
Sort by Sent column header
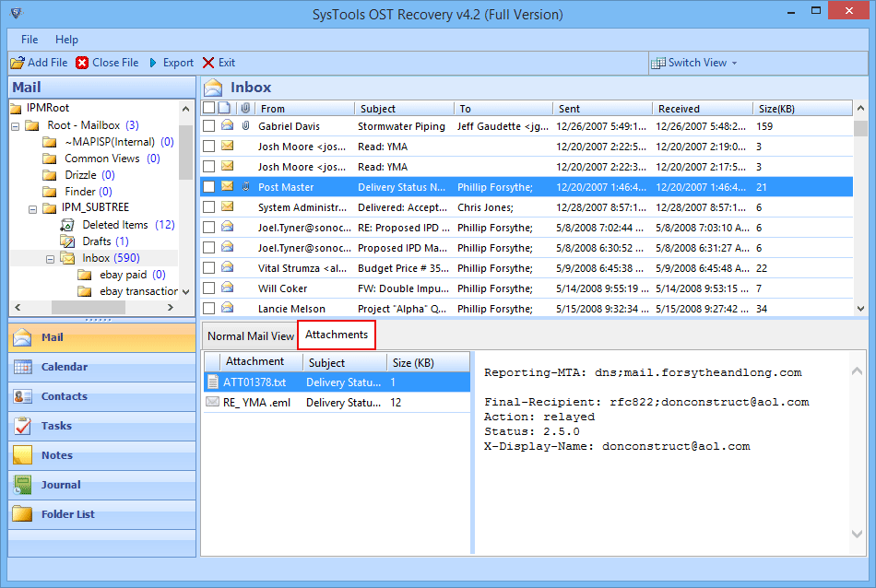pyautogui.click(x=602, y=109)
